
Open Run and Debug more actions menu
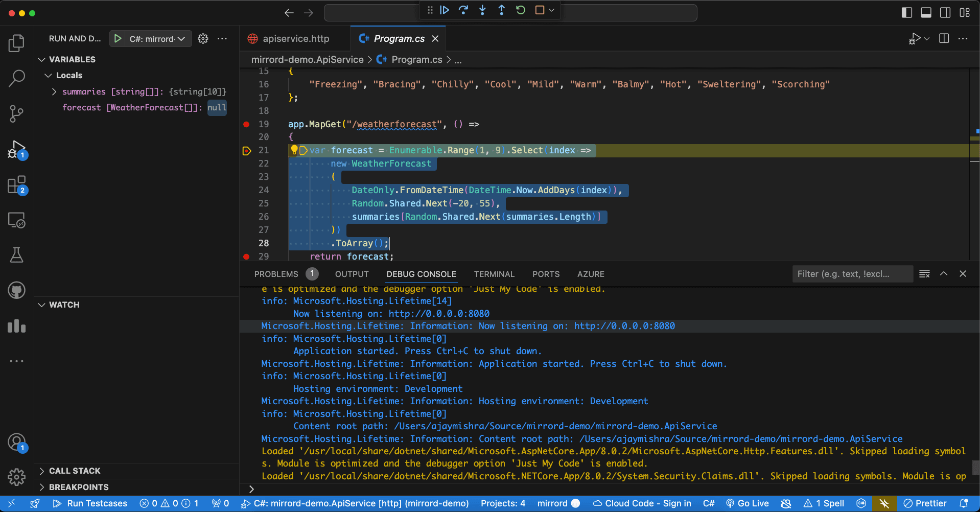[x=222, y=39]
